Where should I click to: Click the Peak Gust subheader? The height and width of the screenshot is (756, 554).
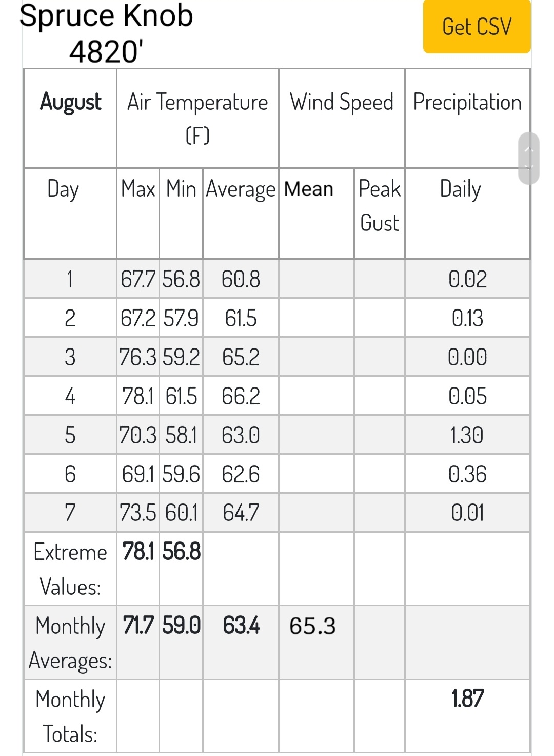pyautogui.click(x=380, y=206)
